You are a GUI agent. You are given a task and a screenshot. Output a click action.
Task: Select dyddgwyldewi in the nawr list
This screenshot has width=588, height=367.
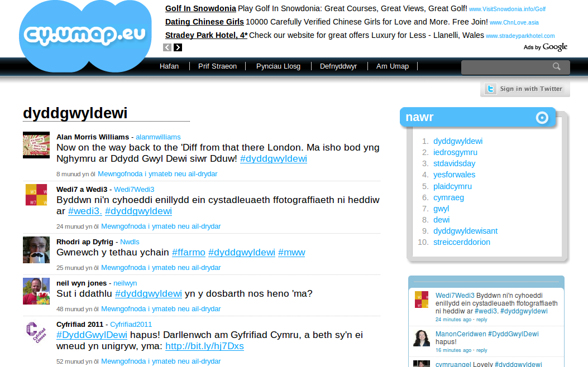click(458, 141)
